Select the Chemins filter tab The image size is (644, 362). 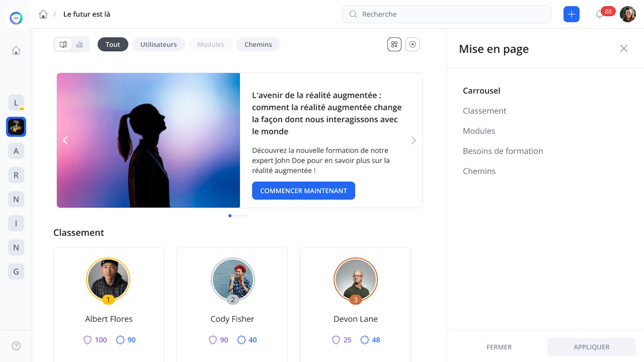[x=258, y=44]
